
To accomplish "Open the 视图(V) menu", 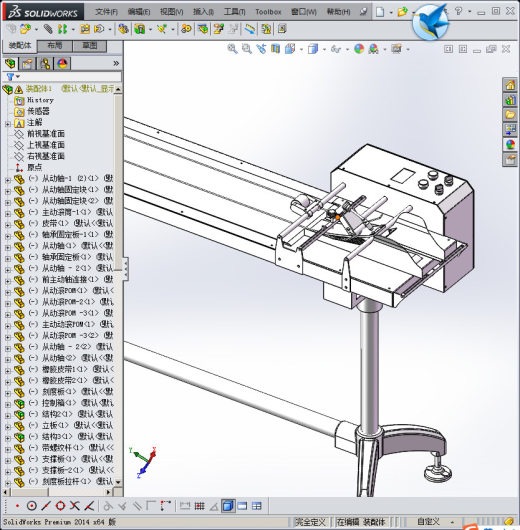I will pyautogui.click(x=171, y=12).
